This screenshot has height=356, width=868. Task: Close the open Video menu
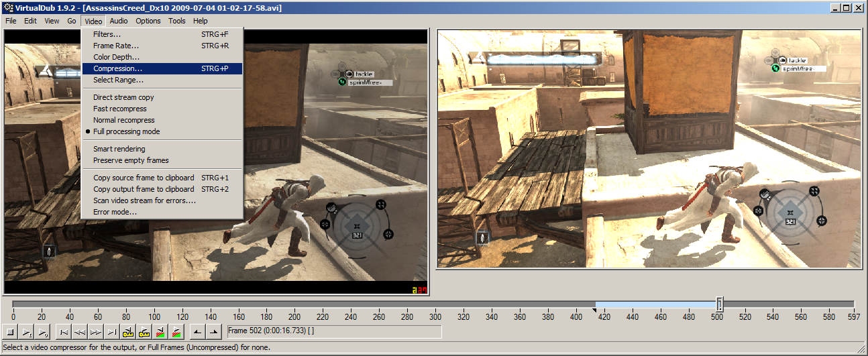[93, 21]
